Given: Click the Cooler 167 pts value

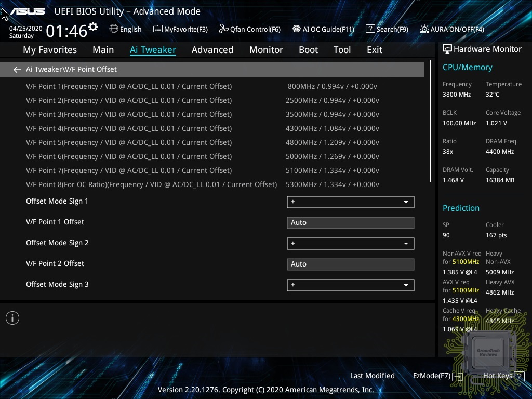Looking at the screenshot, I should click(x=496, y=235).
